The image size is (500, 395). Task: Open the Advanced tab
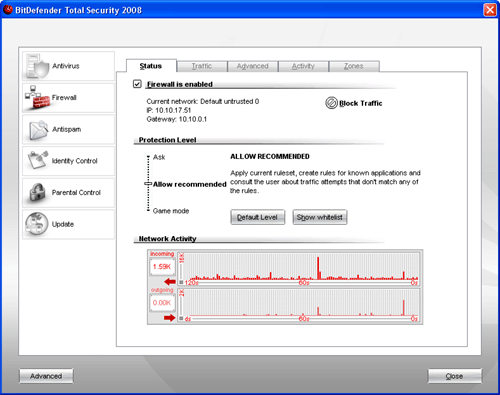click(x=252, y=66)
